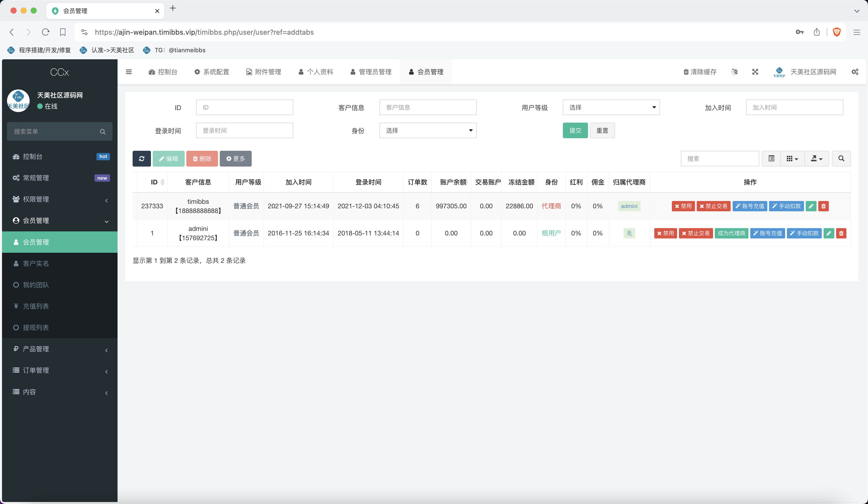Image resolution: width=868 pixels, height=504 pixels.
Task: Click the ID filter input field
Action: point(245,108)
